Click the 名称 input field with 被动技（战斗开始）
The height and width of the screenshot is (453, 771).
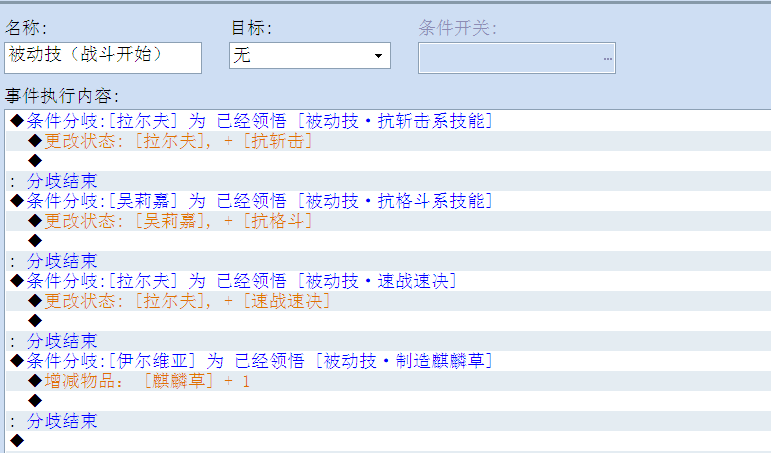click(x=103, y=58)
